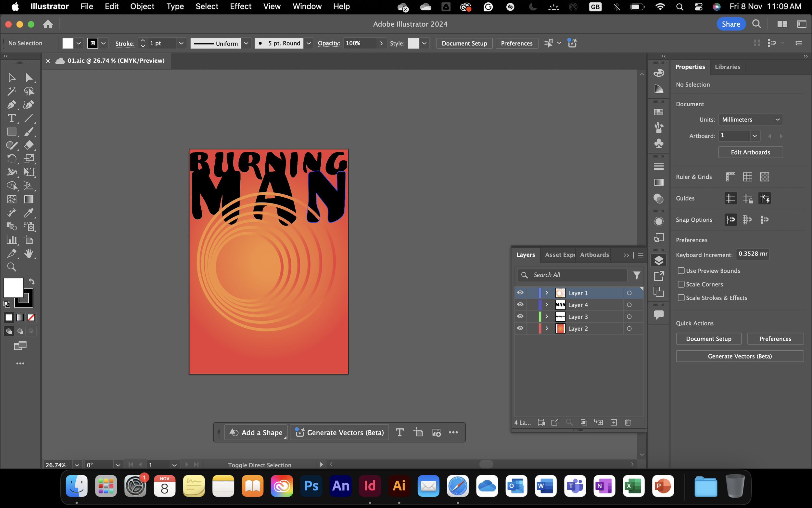
Task: Open the Layers panel icon in dock
Action: click(x=659, y=260)
